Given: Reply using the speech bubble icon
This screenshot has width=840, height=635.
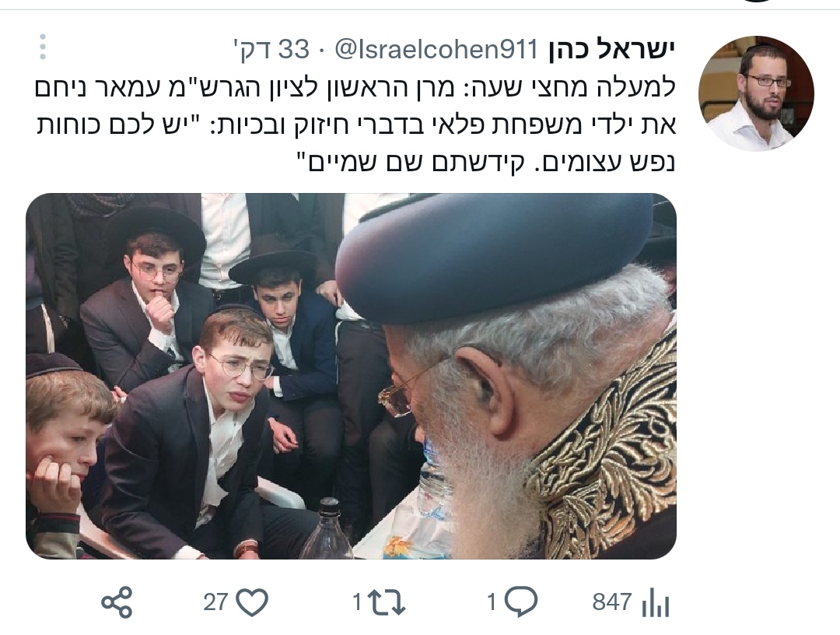Looking at the screenshot, I should pyautogui.click(x=520, y=602).
